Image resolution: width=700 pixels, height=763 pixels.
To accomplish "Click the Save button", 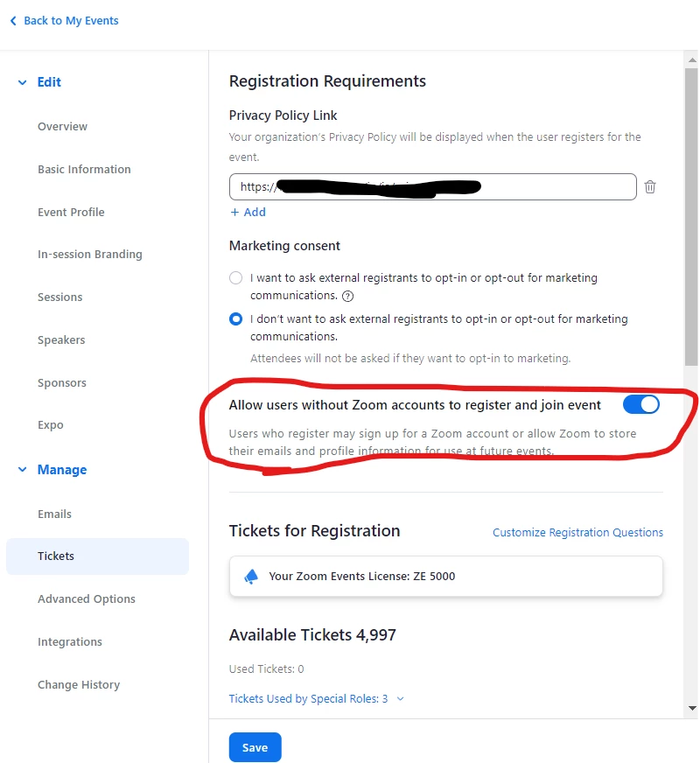I will (x=255, y=747).
